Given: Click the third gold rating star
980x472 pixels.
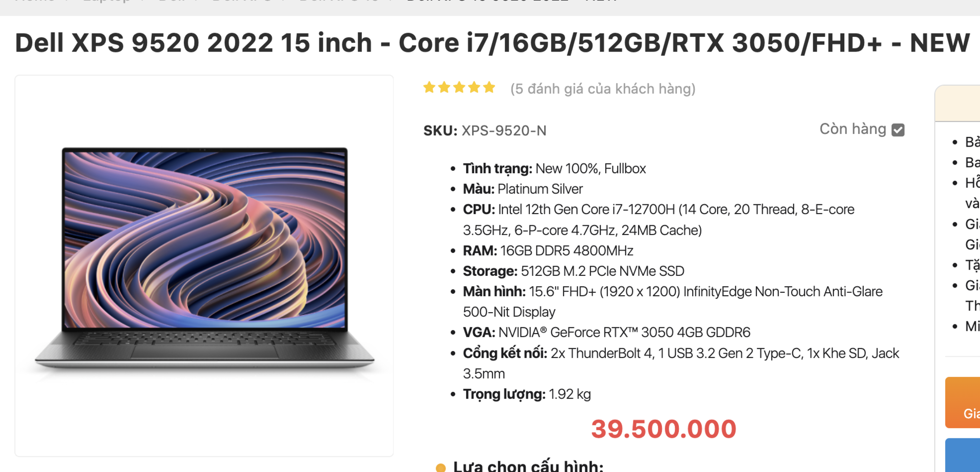Looking at the screenshot, I should coord(459,88).
